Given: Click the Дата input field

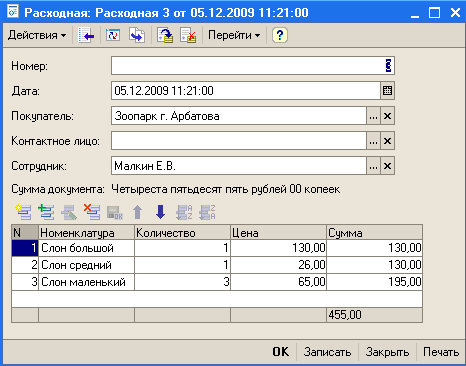Looking at the screenshot, I should (x=246, y=91).
